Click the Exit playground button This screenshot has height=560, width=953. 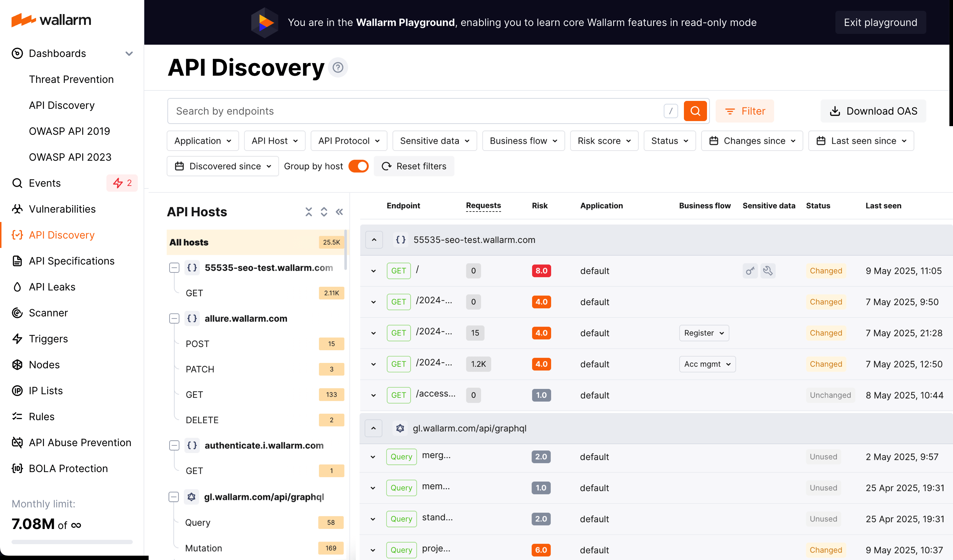pos(880,22)
